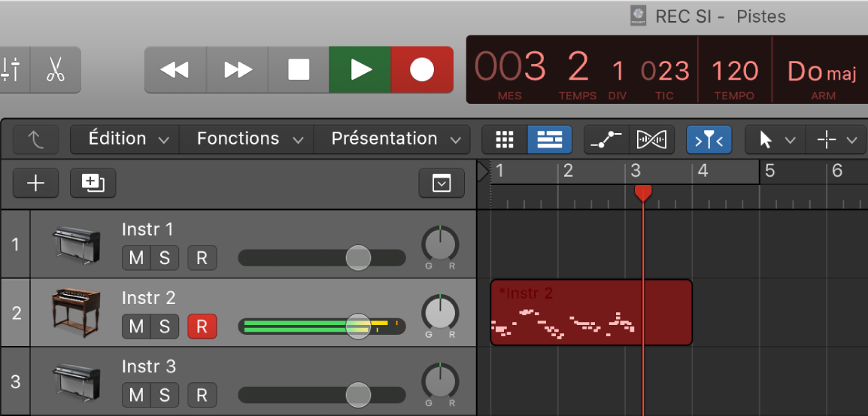Click the duplicate track icon
This screenshot has width=868, height=416.
pos(93,183)
